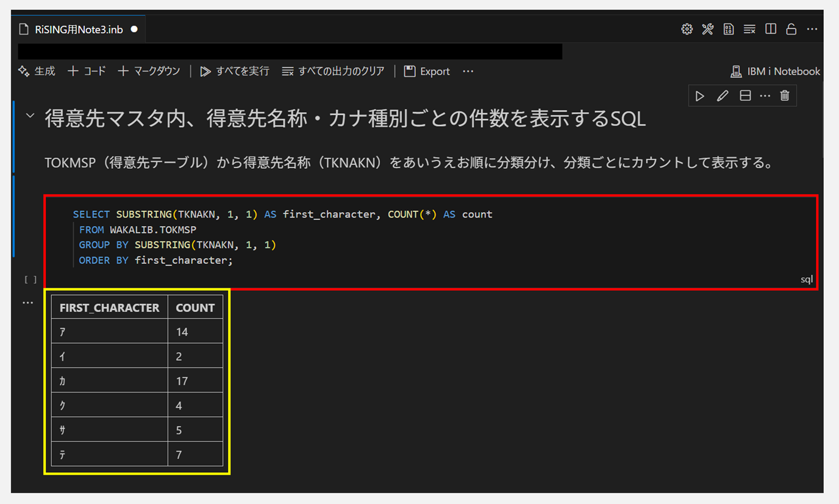Click the execution count brackets beside code cell

tap(30, 280)
